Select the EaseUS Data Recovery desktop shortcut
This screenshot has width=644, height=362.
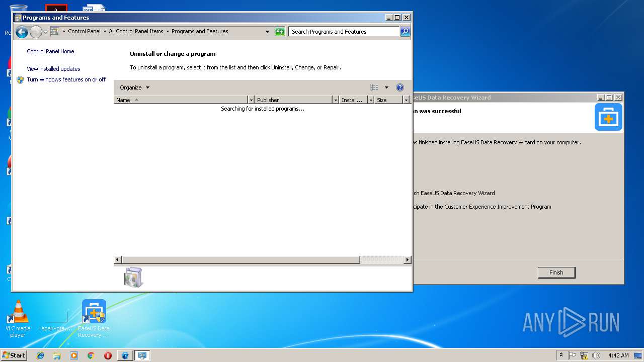[x=94, y=319]
